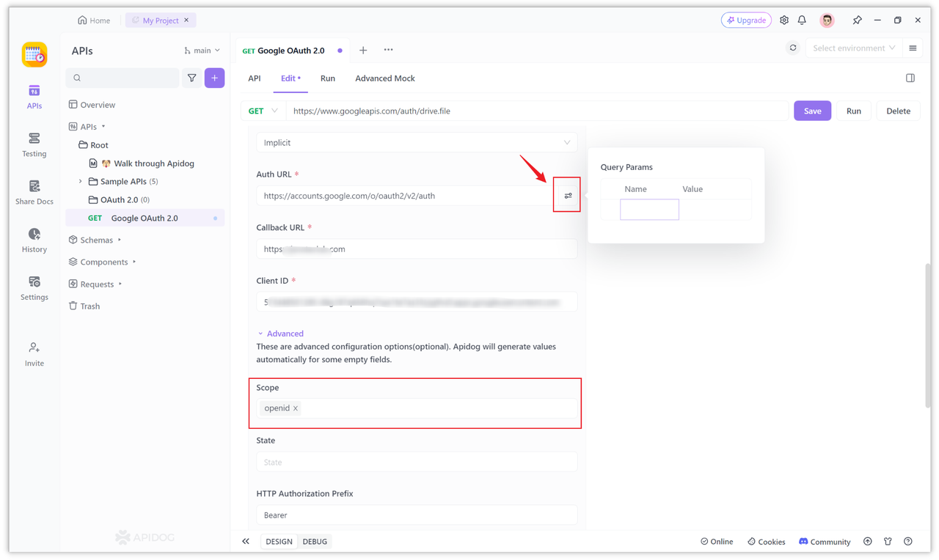Click the purple plus button in APIs panel
This screenshot has width=939, height=560.
coord(214,78)
